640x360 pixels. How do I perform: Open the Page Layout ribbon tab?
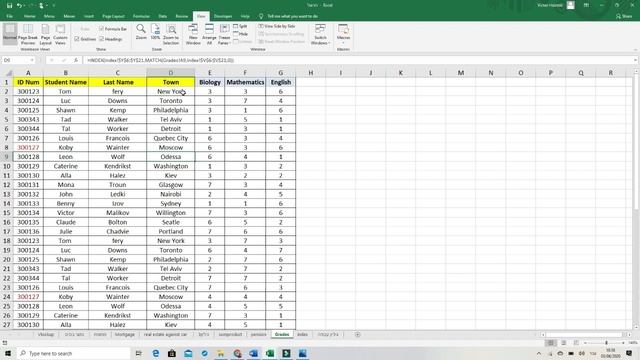(x=113, y=16)
